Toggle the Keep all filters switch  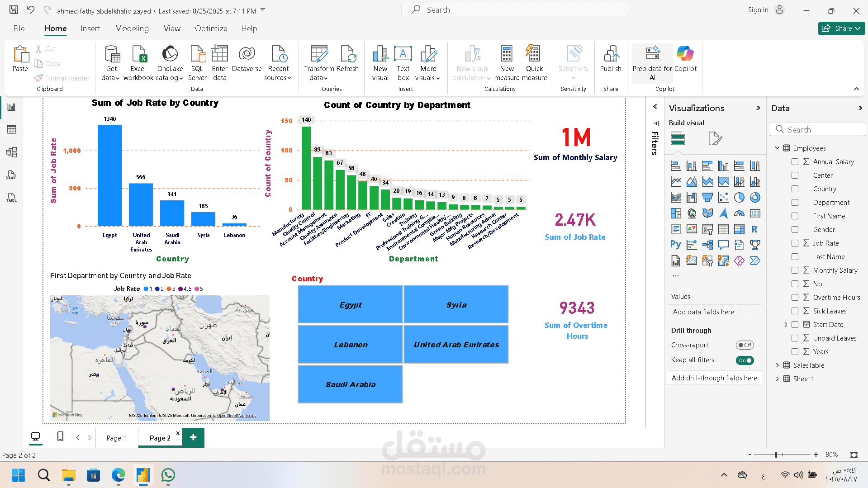click(x=745, y=360)
